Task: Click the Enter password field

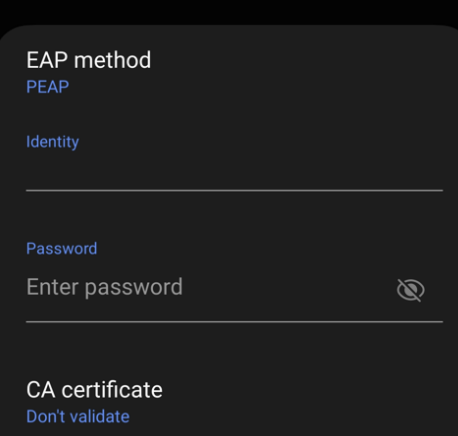Action: click(x=210, y=288)
